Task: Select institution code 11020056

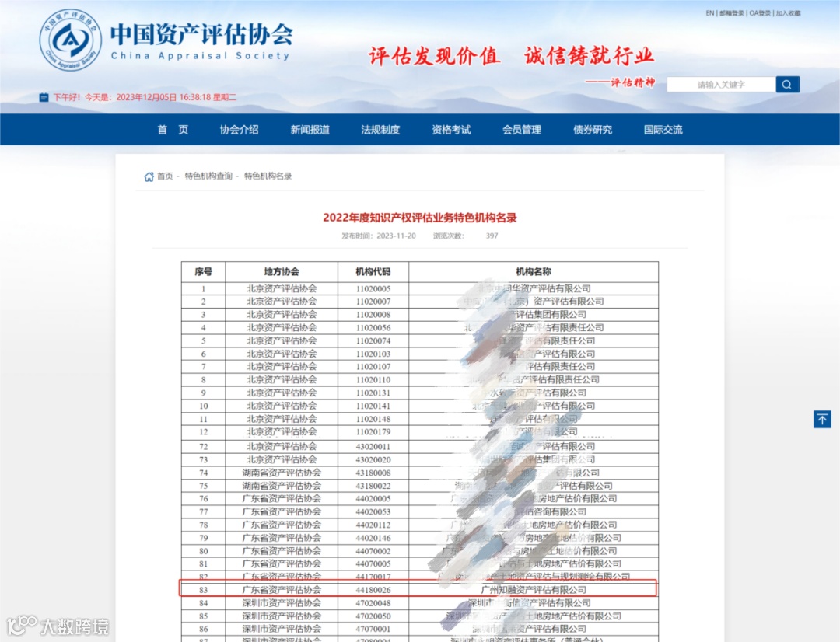Action: click(373, 328)
